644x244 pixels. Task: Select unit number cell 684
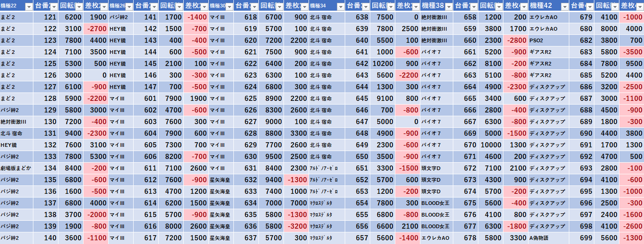581,64
